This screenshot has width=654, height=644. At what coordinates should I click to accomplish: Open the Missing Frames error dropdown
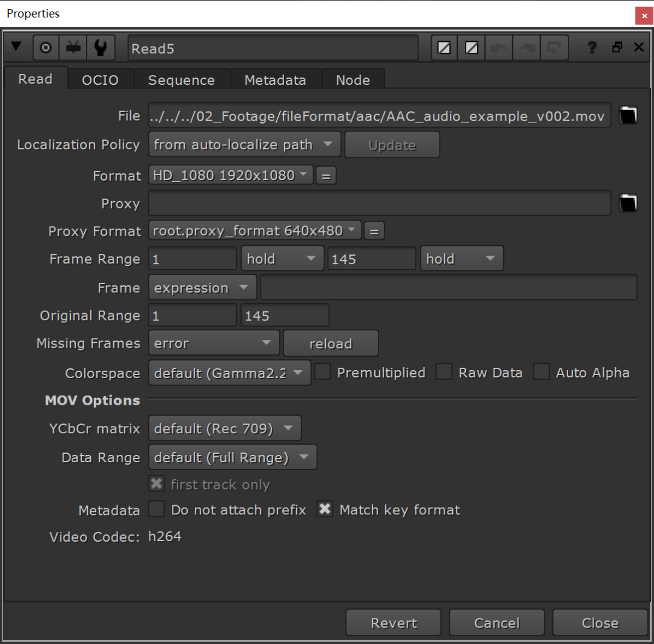coord(214,344)
